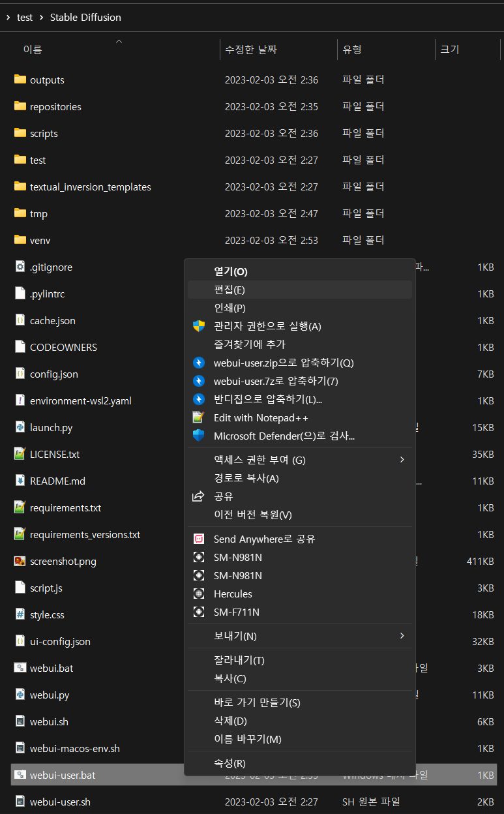The image size is (504, 814).
Task: Choose 반디집으로 압축하기(L)... entry
Action: (x=300, y=399)
